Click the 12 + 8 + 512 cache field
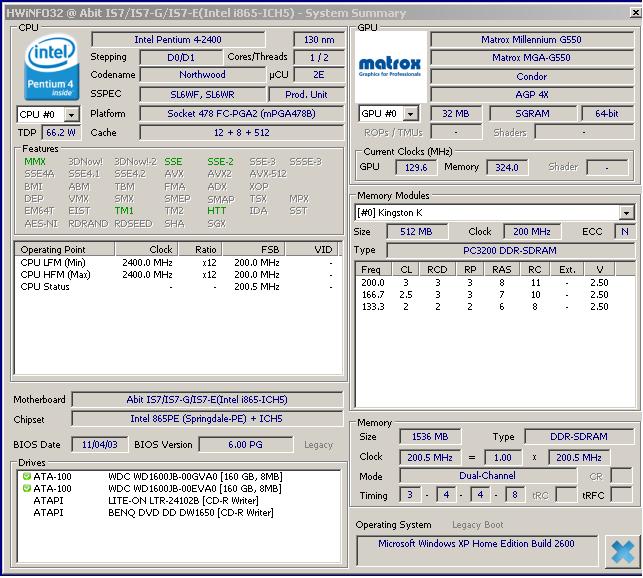This screenshot has width=643, height=578. pyautogui.click(x=242, y=133)
